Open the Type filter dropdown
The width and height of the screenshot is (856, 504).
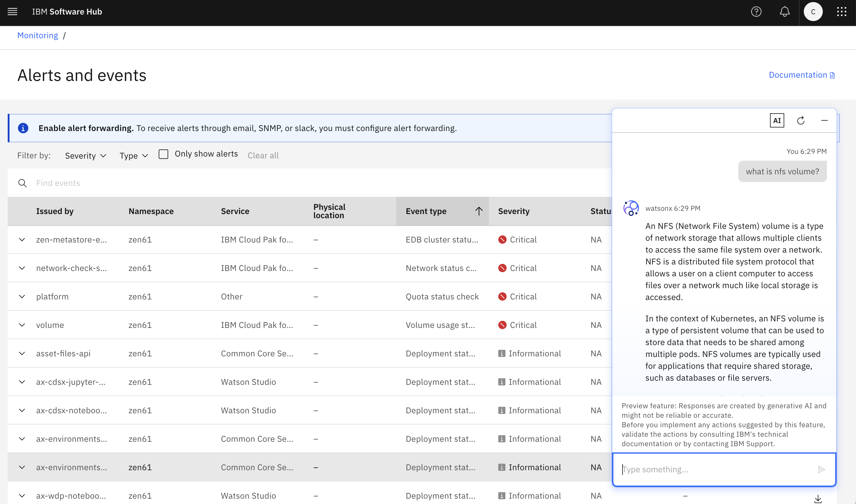(133, 155)
